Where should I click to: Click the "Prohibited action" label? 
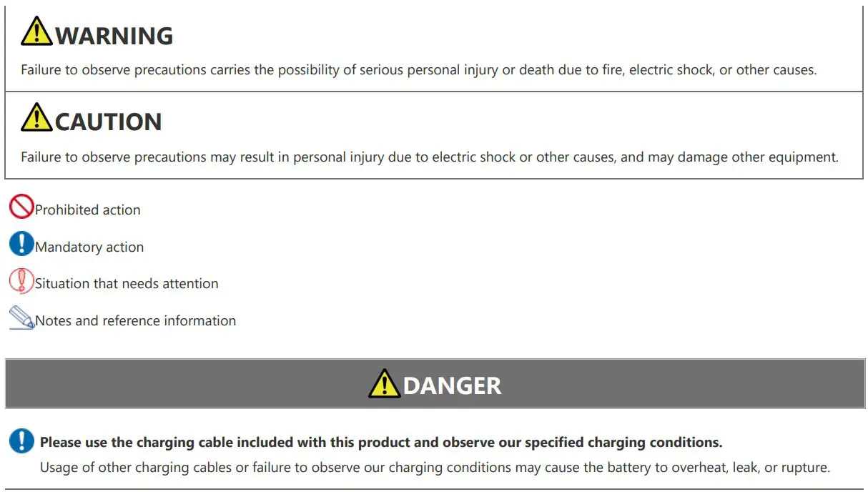tap(87, 210)
